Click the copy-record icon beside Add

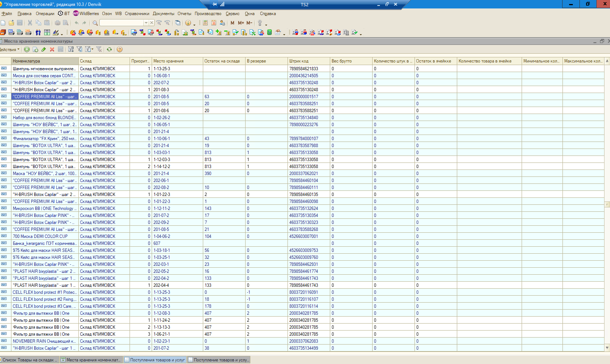(35, 49)
